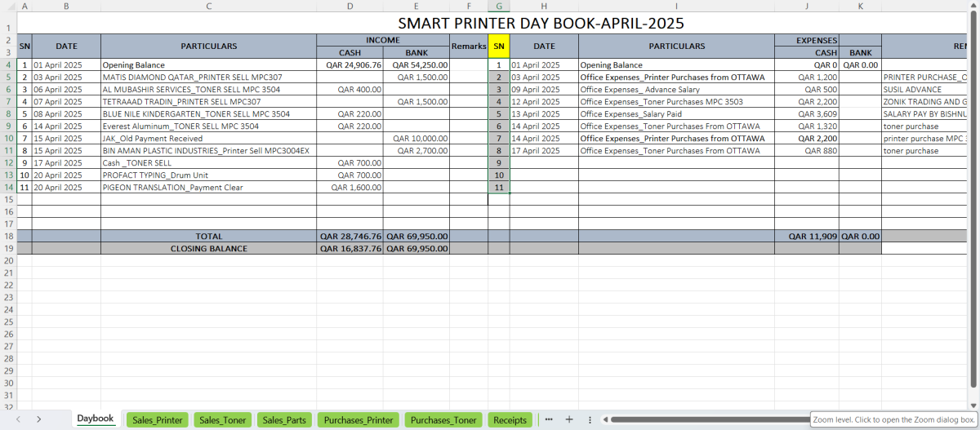
Task: Switch to the Purchases_Printer sheet tab
Action: [359, 420]
